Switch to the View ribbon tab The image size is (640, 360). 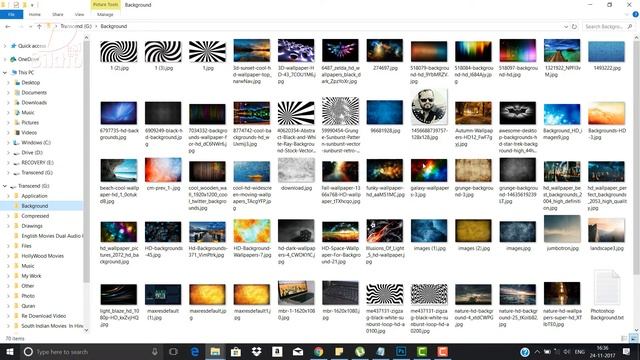[x=79, y=14]
